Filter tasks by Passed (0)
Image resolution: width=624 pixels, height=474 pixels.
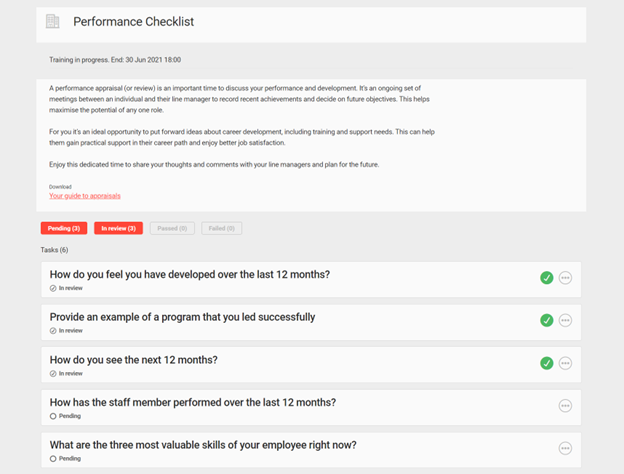172,228
